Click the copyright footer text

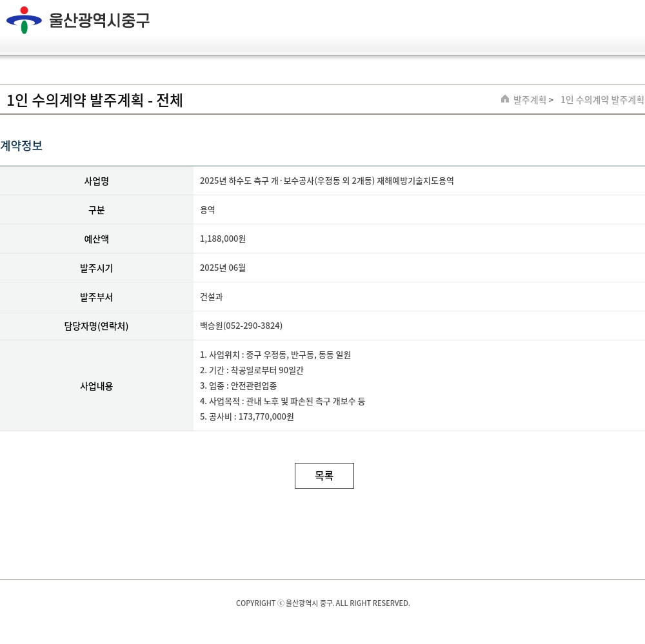tap(322, 603)
